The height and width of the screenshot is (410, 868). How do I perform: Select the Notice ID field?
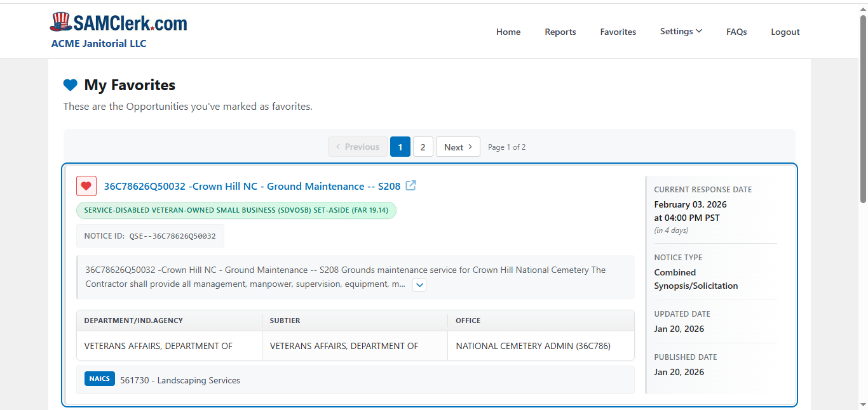tap(151, 235)
